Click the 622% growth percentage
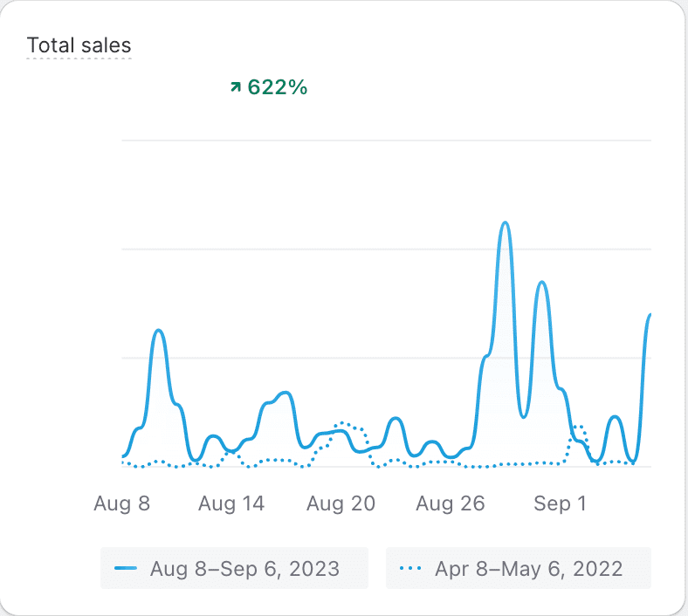Screen dimensions: 688x616 point(278,87)
